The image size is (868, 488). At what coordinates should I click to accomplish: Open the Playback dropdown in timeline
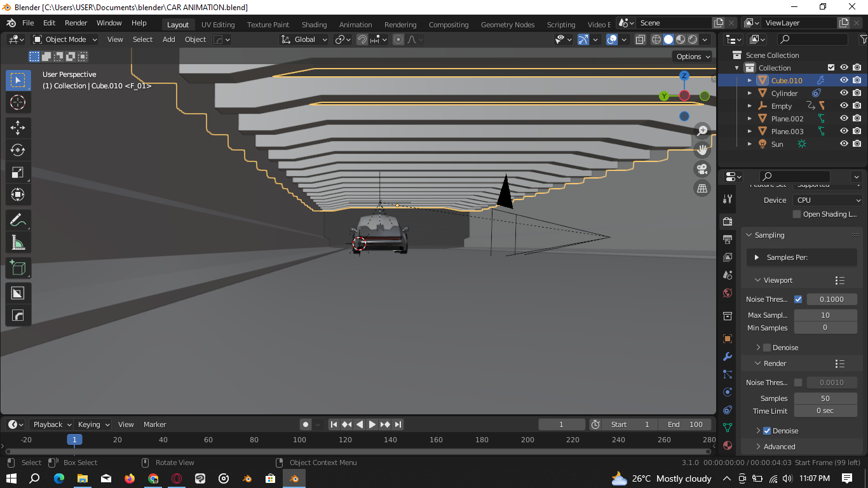(x=51, y=424)
